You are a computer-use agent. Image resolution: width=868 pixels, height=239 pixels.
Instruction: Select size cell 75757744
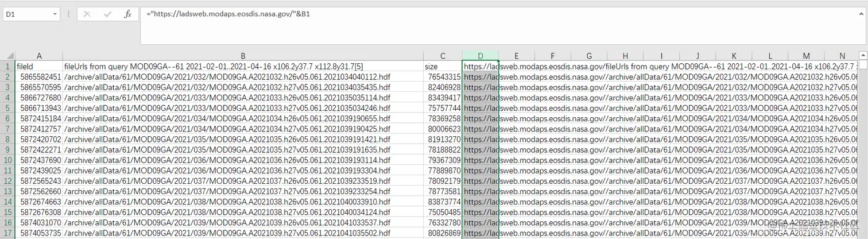pos(443,108)
